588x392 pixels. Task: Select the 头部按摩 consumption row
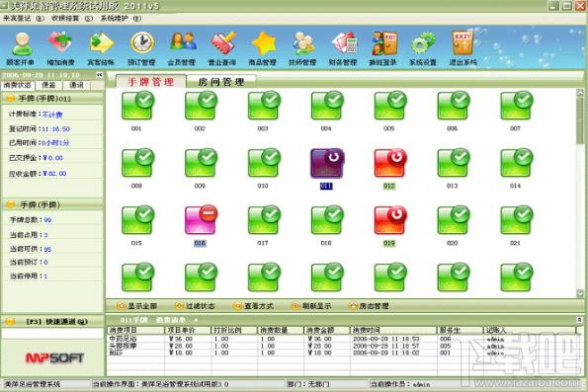[x=341, y=346]
